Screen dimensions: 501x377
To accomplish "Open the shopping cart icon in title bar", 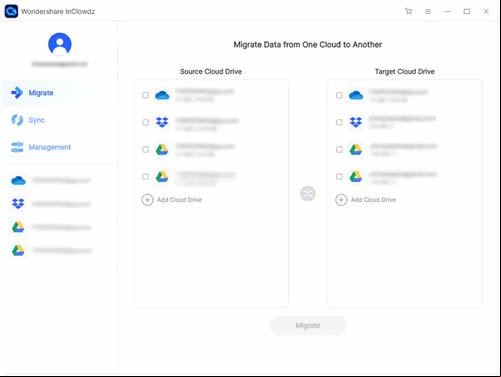I will (408, 11).
